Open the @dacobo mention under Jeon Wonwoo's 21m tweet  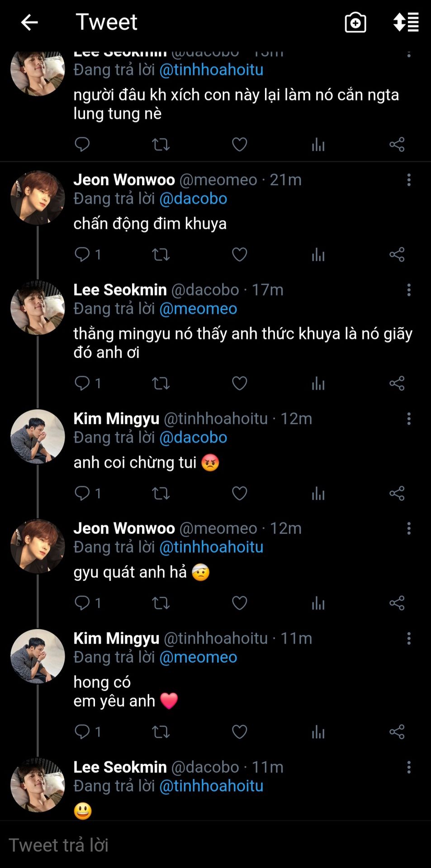point(193,198)
